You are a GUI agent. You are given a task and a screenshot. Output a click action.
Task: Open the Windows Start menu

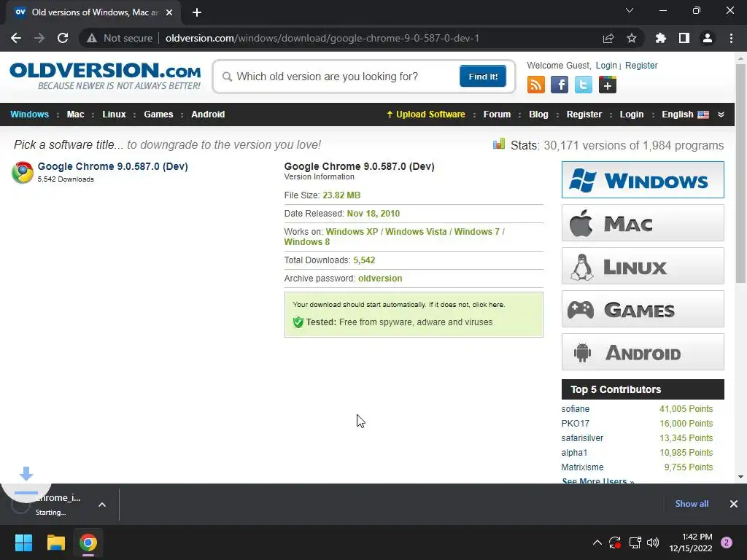coord(23,542)
